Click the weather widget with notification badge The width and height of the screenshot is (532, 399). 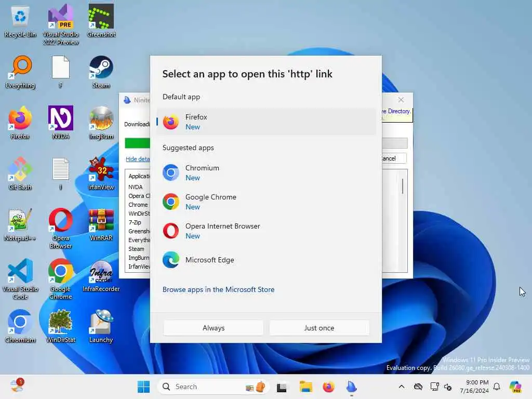pyautogui.click(x=17, y=386)
